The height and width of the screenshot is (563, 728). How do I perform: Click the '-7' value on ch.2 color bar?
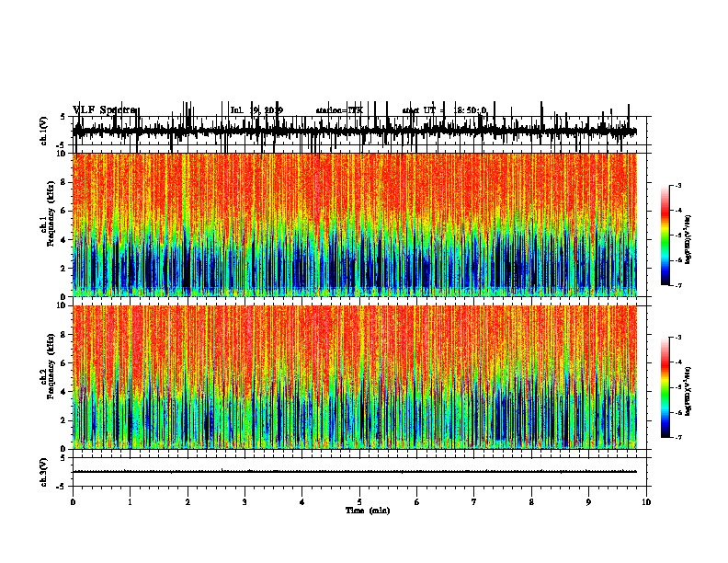[677, 437]
